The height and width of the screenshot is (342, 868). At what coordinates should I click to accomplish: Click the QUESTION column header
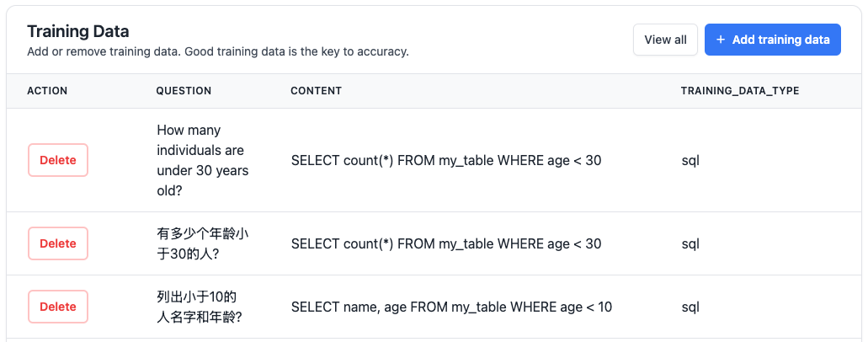coord(184,91)
